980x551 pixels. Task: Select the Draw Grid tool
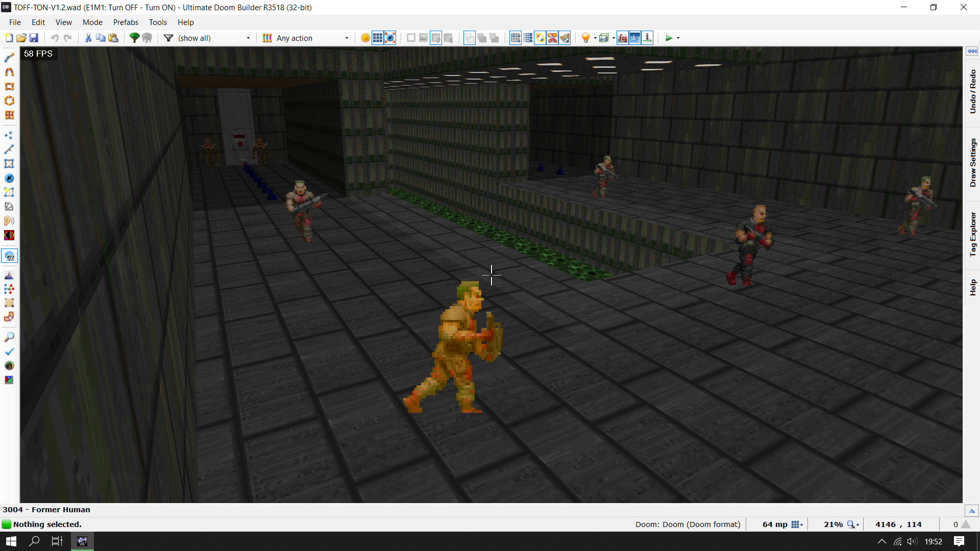tap(9, 115)
